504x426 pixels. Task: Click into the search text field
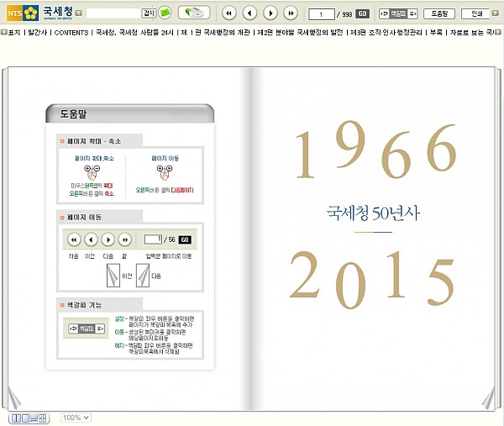tap(113, 13)
